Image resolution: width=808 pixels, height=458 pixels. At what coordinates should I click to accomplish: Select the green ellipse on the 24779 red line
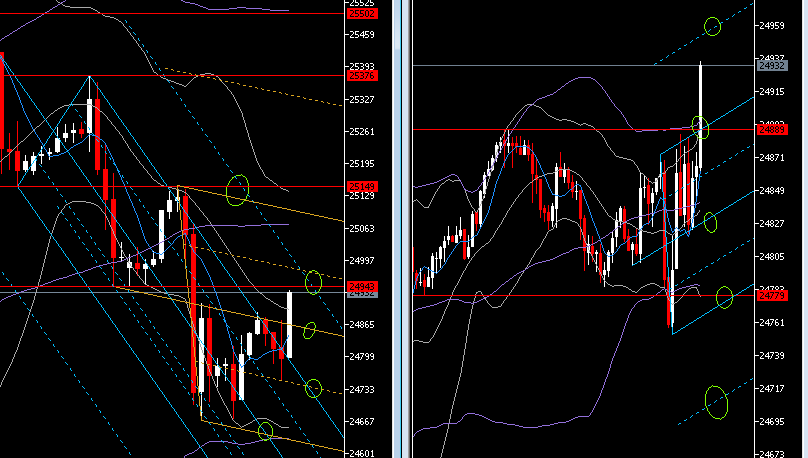[x=725, y=298]
